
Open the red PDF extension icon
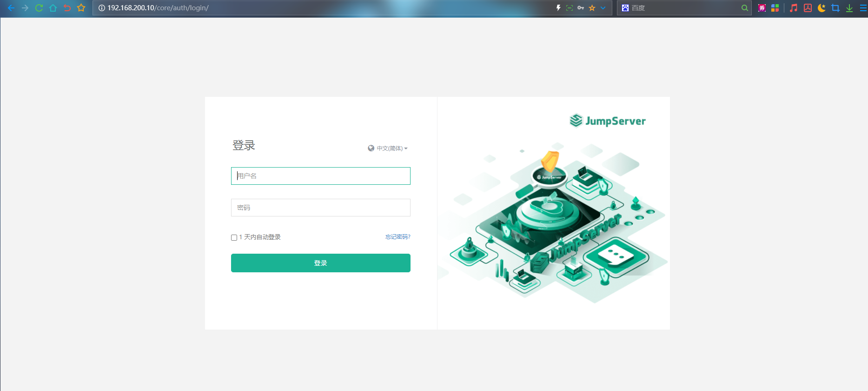[x=808, y=8]
